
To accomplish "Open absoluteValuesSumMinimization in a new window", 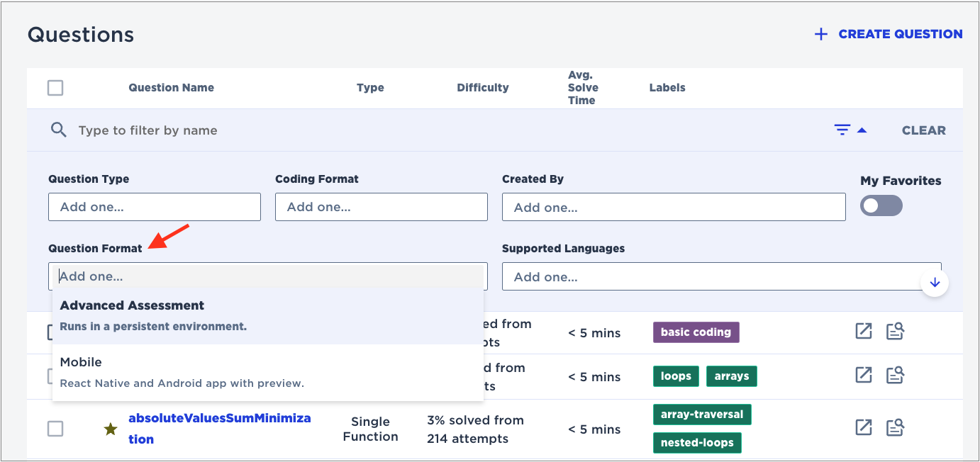I will click(x=863, y=427).
